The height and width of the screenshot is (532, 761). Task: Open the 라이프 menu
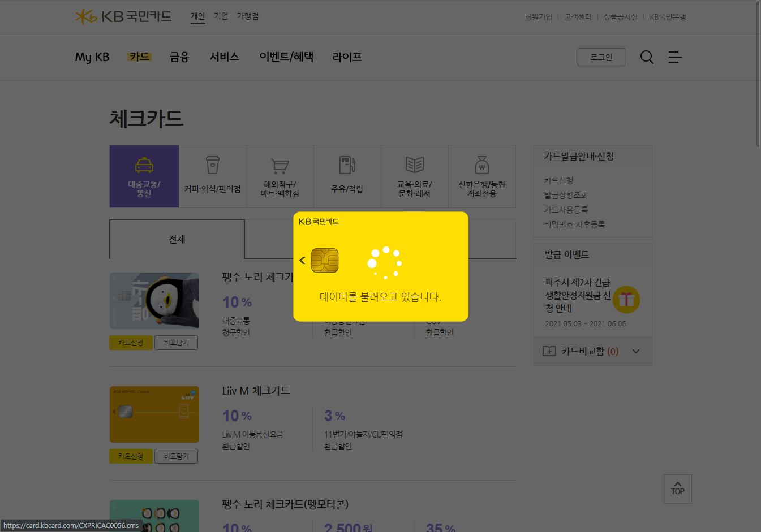(x=347, y=57)
